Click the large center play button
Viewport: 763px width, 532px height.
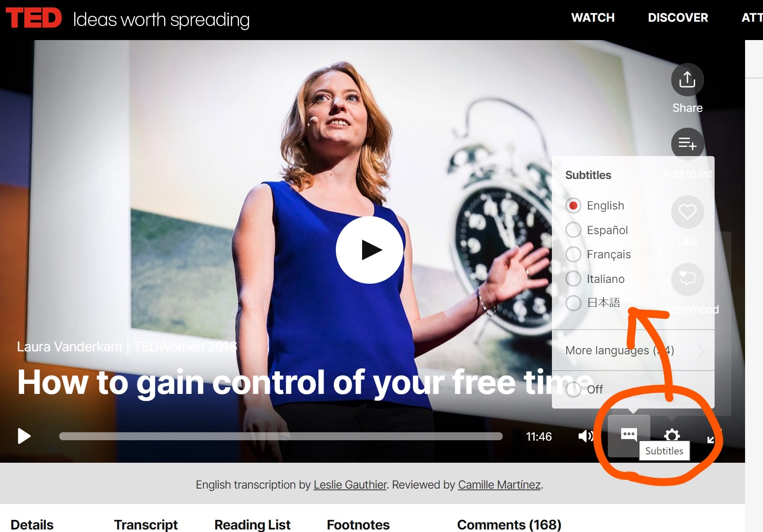click(x=370, y=250)
